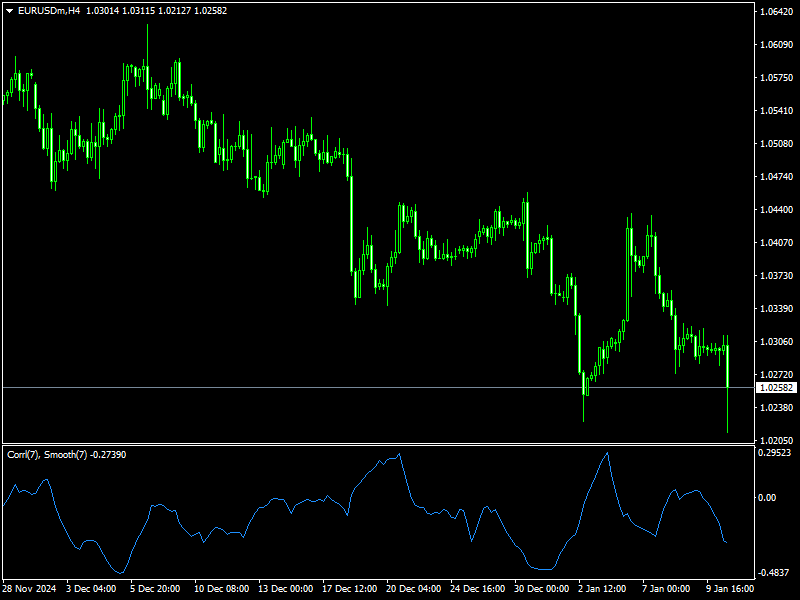800x600 pixels.
Task: Click the 5 Dec 20:00 time label
Action: (155, 588)
